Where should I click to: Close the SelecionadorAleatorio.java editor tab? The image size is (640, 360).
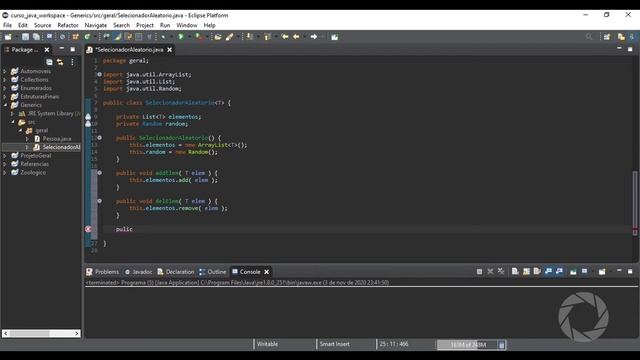(x=169, y=50)
